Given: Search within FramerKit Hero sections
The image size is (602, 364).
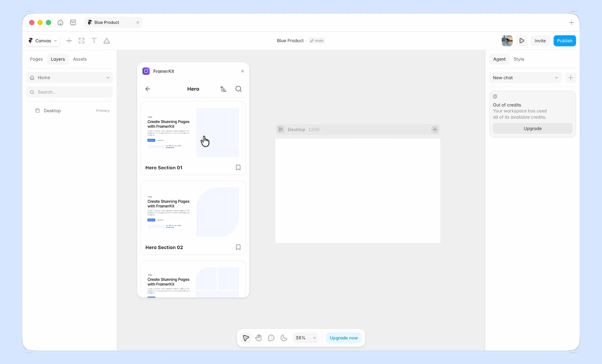Looking at the screenshot, I should [x=239, y=89].
